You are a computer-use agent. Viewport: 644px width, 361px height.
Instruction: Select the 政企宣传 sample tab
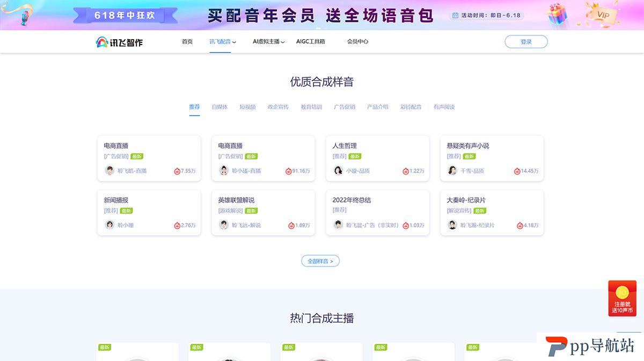(x=278, y=107)
